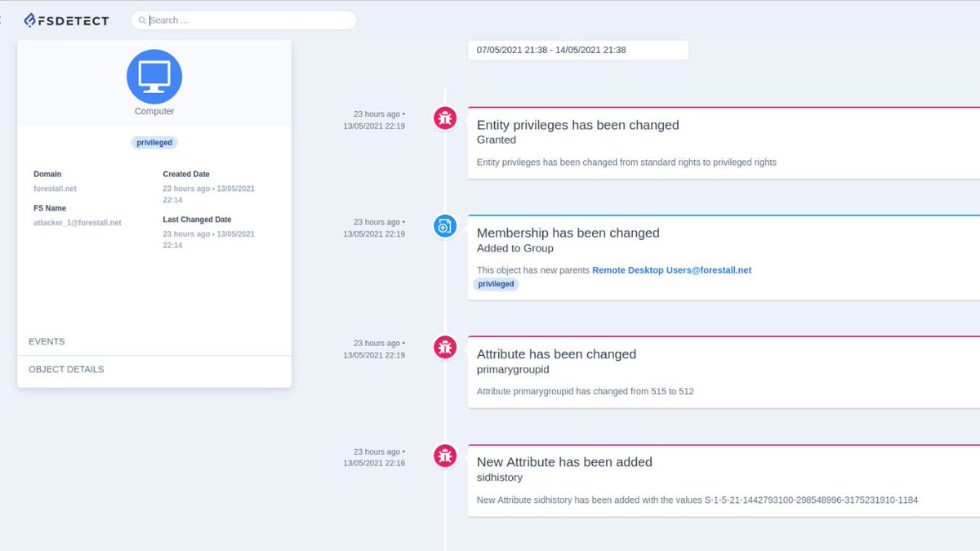The height and width of the screenshot is (551, 980).
Task: Click the privileged tag under Computer
Action: [x=154, y=142]
